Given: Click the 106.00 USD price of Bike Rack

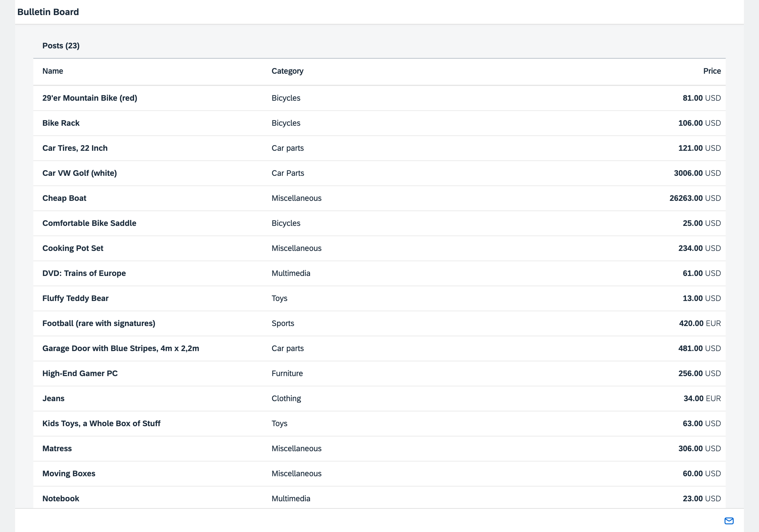Looking at the screenshot, I should (x=699, y=123).
